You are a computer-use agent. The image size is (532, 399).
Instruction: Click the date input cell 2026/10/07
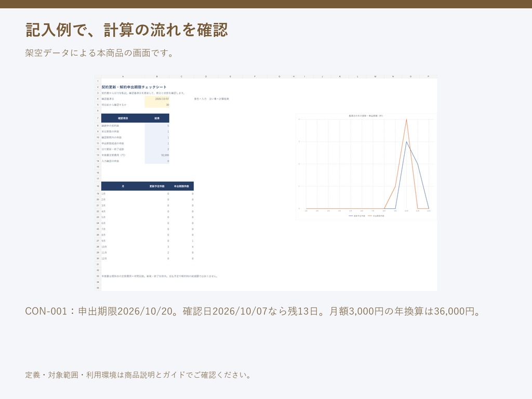coord(157,99)
